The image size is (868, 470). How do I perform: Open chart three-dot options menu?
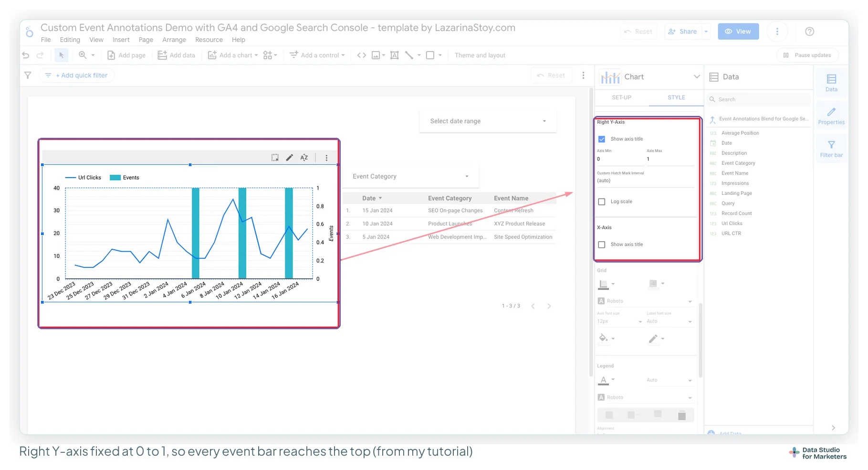tap(326, 158)
